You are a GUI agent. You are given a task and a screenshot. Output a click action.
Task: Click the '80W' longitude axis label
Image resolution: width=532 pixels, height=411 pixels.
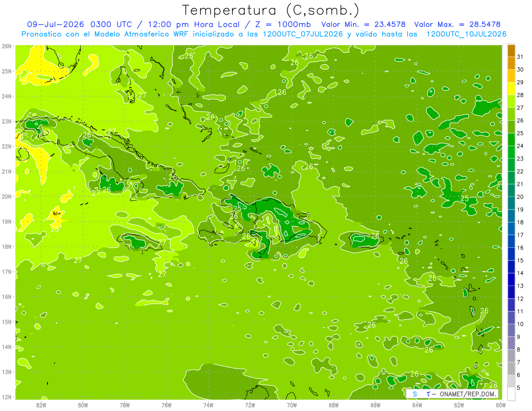[x=83, y=404]
